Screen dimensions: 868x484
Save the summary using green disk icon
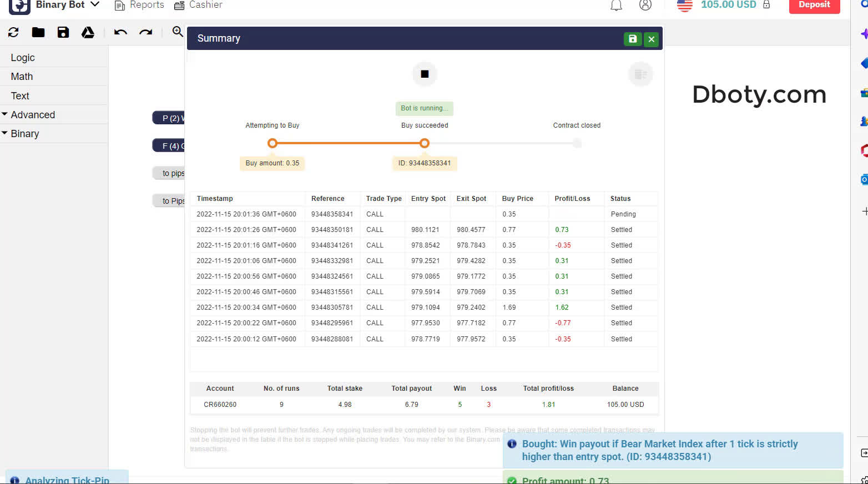[632, 39]
